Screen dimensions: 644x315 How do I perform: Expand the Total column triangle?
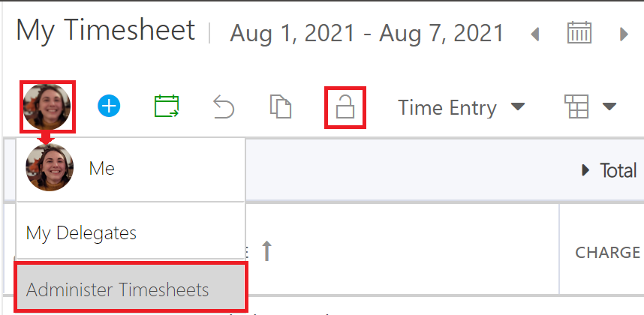click(585, 170)
